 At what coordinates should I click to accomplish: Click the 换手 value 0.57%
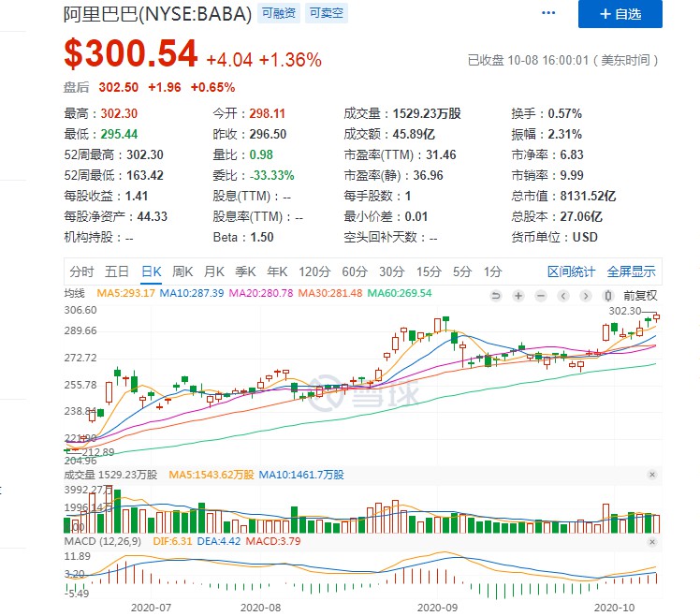pyautogui.click(x=564, y=113)
